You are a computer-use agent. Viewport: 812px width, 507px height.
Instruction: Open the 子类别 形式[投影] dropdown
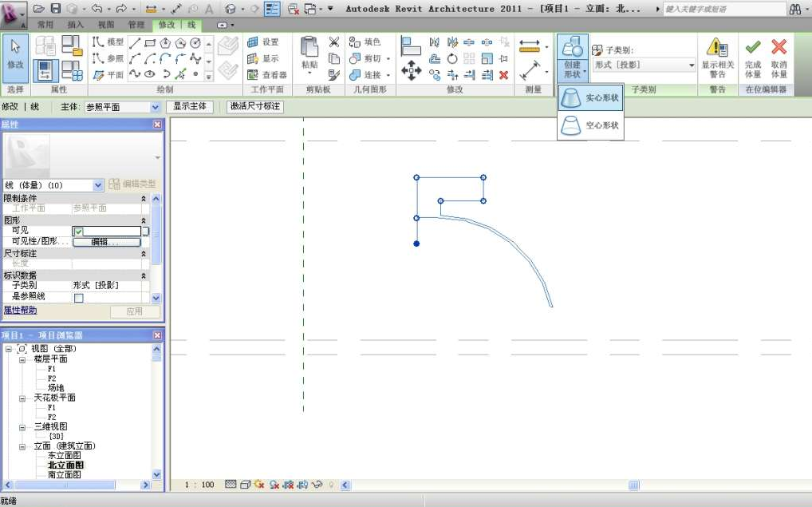click(x=691, y=65)
